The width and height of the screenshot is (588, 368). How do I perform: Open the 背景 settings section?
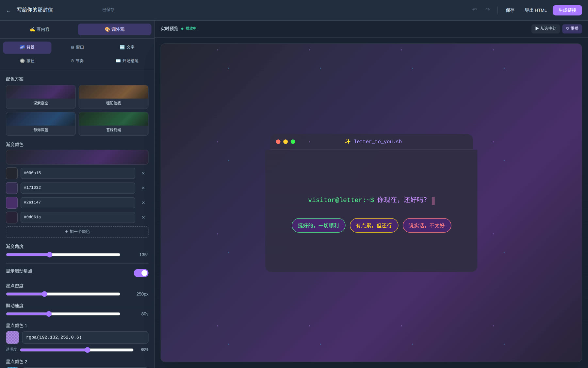coord(27,47)
